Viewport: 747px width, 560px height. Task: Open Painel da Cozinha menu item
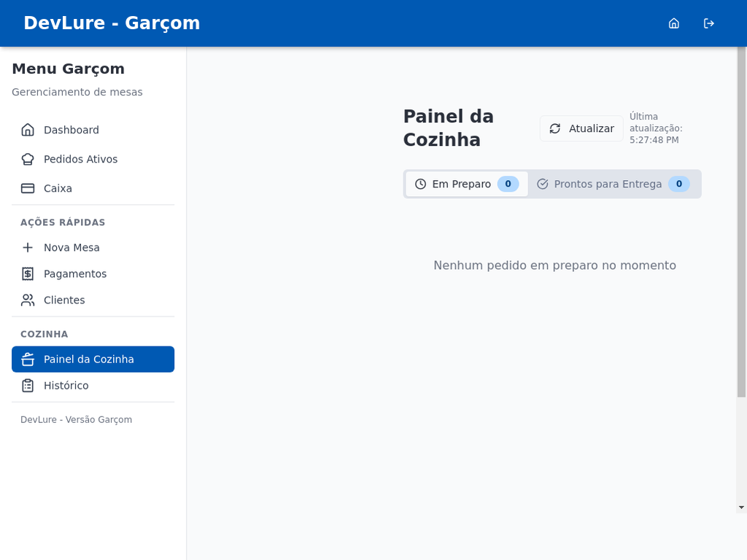point(89,359)
